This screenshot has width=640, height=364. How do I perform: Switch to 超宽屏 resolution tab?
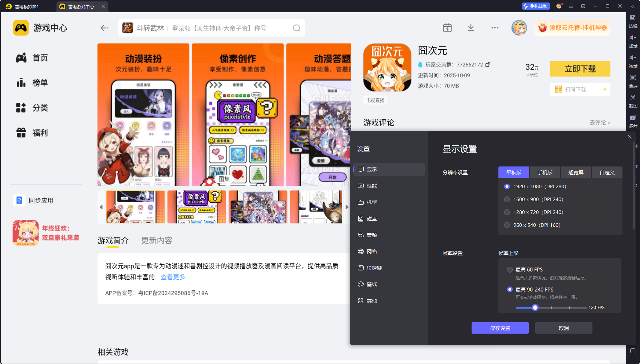click(576, 173)
